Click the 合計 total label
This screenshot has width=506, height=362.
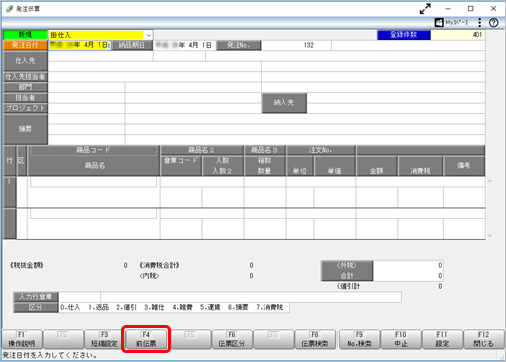pyautogui.click(x=347, y=276)
